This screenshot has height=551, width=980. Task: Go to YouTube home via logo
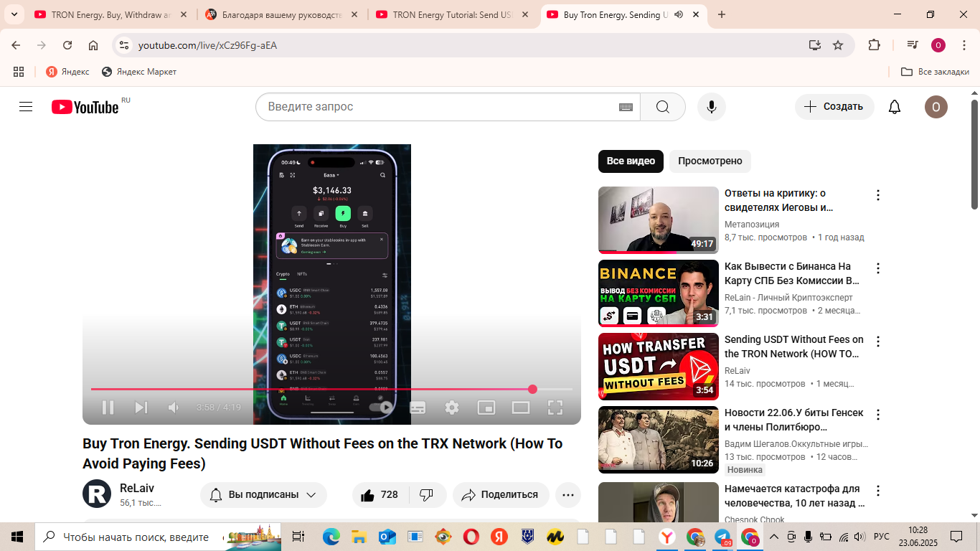pos(85,107)
